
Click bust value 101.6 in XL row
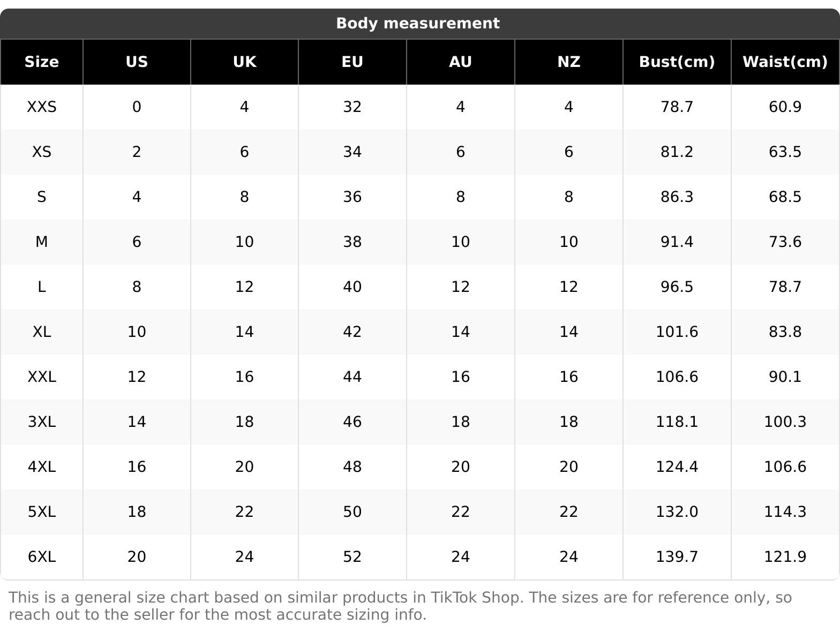677,332
